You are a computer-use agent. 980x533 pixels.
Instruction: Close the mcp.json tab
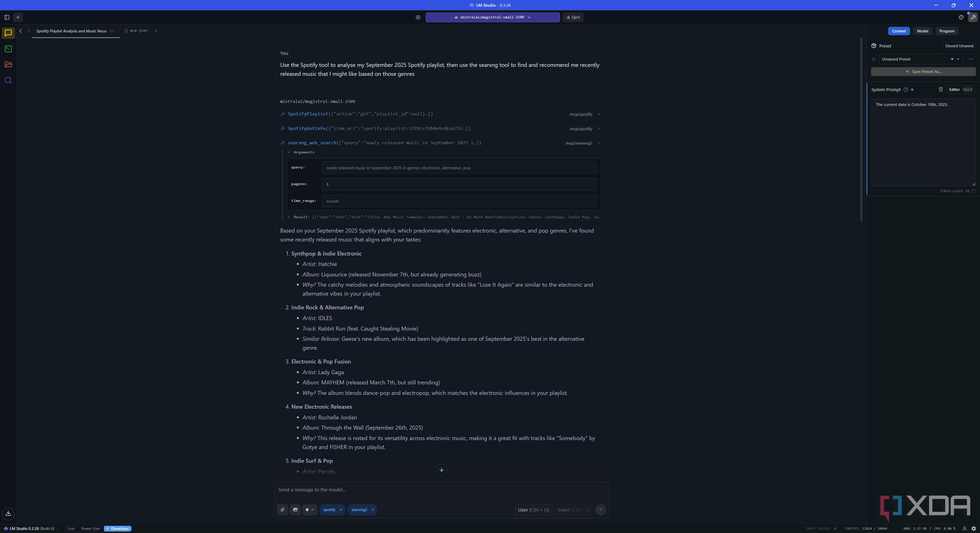(156, 31)
